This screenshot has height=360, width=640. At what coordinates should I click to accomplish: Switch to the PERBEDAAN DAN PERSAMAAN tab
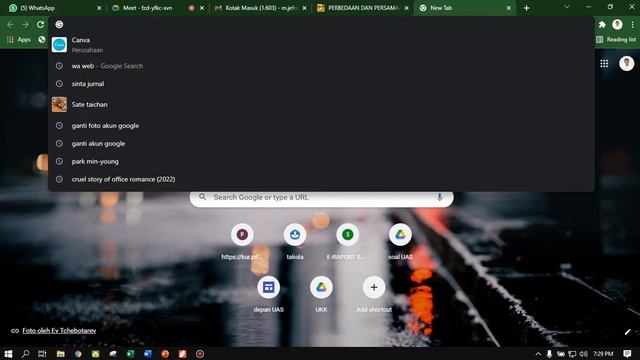pos(363,8)
